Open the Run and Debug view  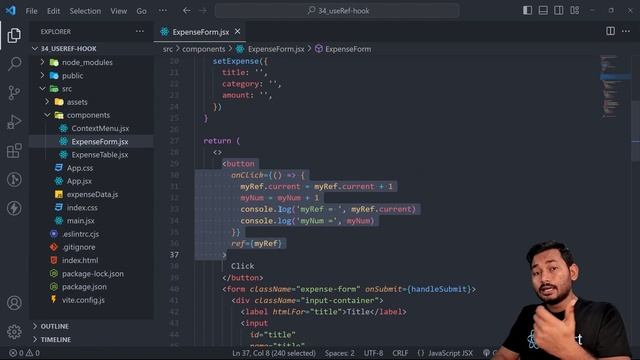pos(14,122)
